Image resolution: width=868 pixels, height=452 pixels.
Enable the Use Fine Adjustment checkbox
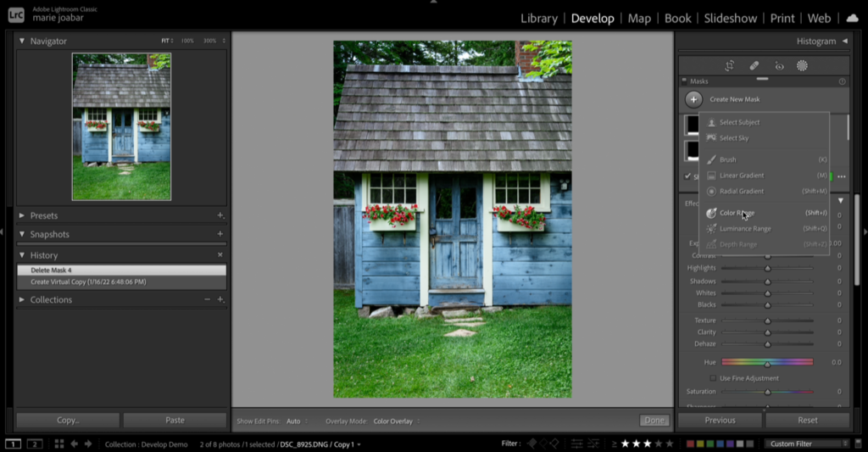pyautogui.click(x=712, y=378)
